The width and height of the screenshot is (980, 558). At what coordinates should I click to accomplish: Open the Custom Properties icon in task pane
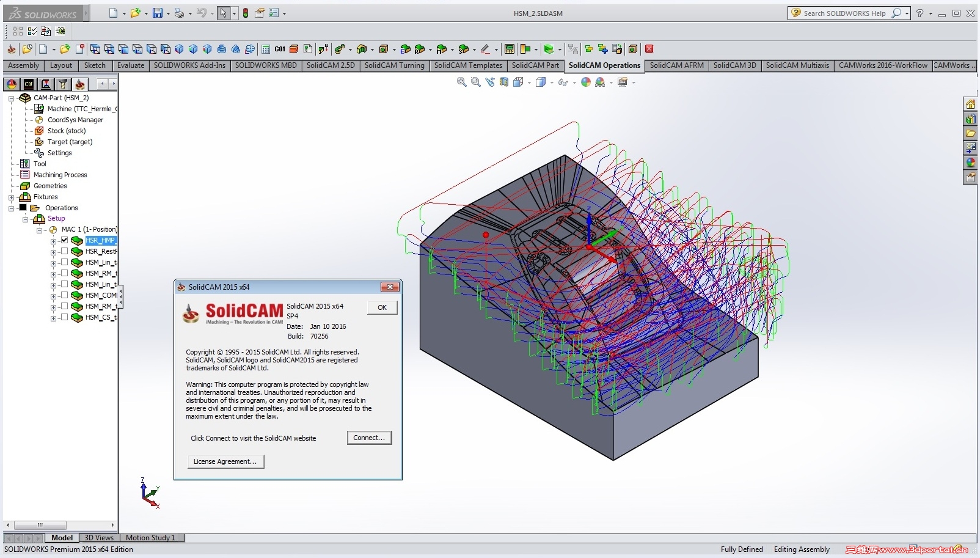[x=970, y=177]
